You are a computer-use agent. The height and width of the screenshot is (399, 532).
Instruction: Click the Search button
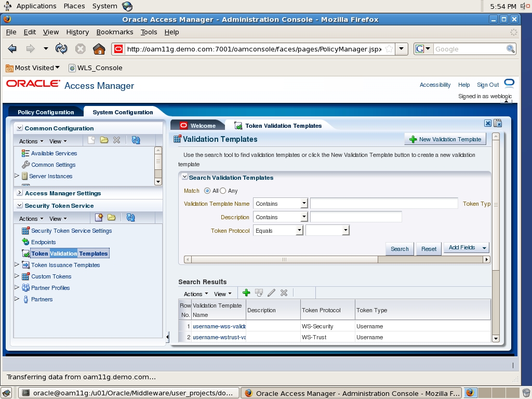(400, 249)
